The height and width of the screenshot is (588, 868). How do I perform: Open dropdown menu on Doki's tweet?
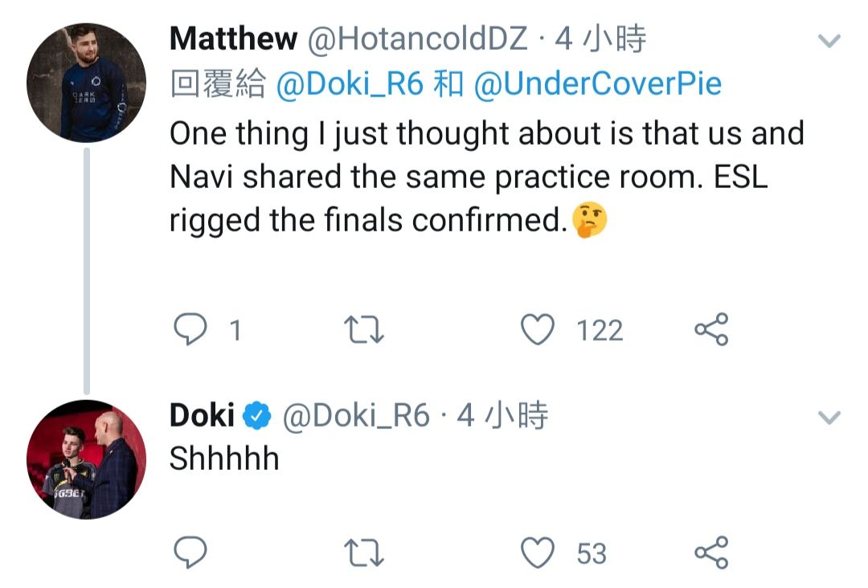coord(829,418)
